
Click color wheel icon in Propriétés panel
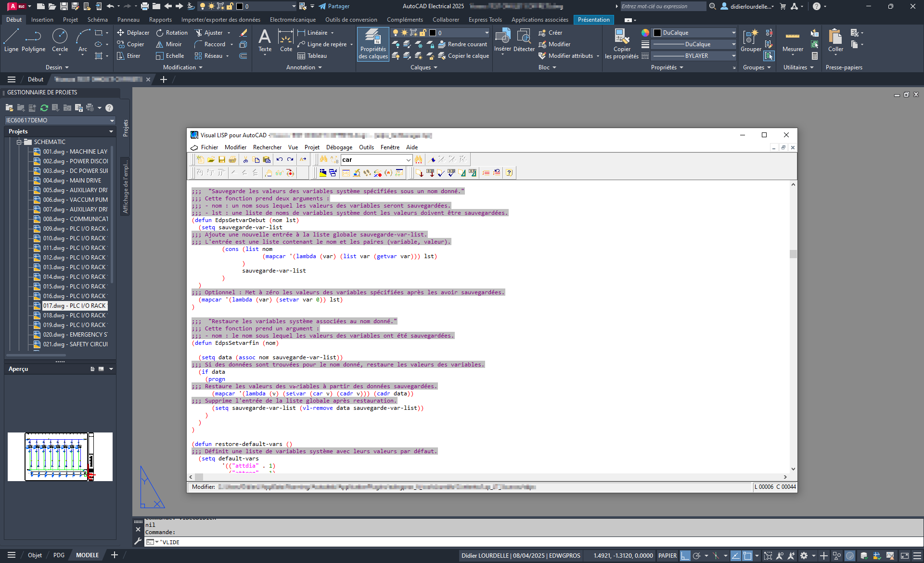point(645,33)
